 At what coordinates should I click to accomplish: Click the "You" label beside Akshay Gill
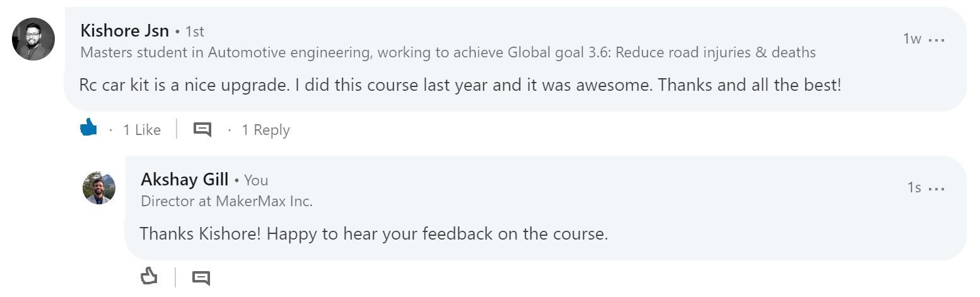coord(256,180)
